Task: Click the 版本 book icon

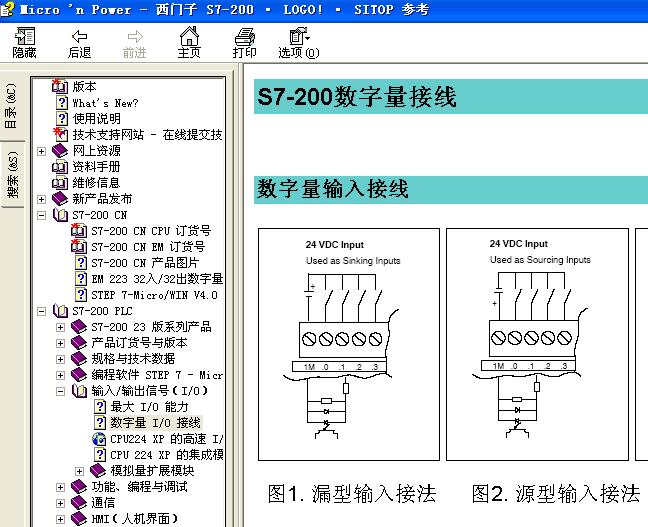Action: (60, 86)
